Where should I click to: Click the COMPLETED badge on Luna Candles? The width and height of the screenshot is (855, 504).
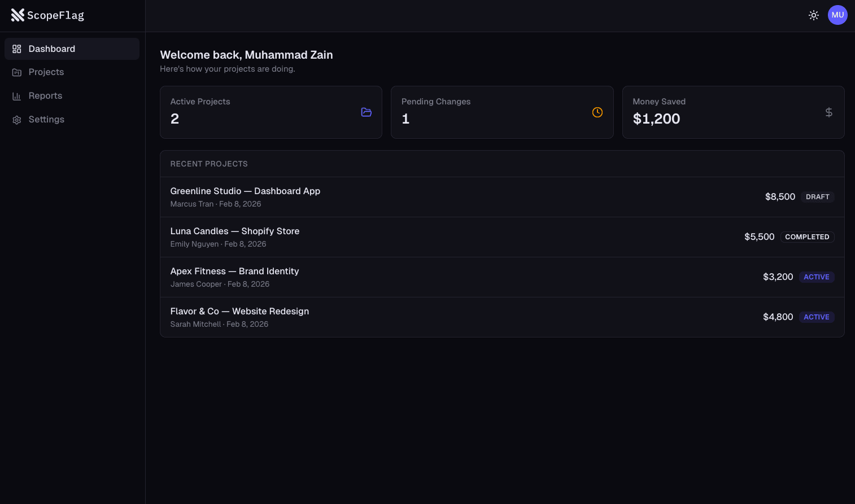click(x=807, y=236)
